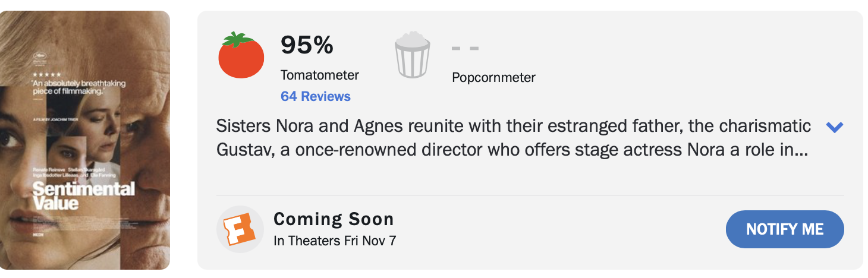
Task: Click the Coming Soon heading
Action: tap(334, 219)
